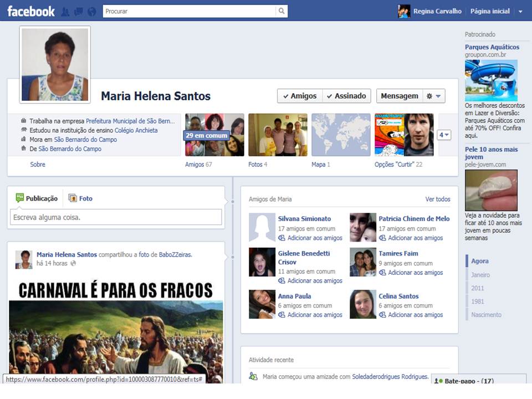Click Regina Carvalho's small avatar
The height and width of the screenshot is (399, 532).
[x=404, y=11]
